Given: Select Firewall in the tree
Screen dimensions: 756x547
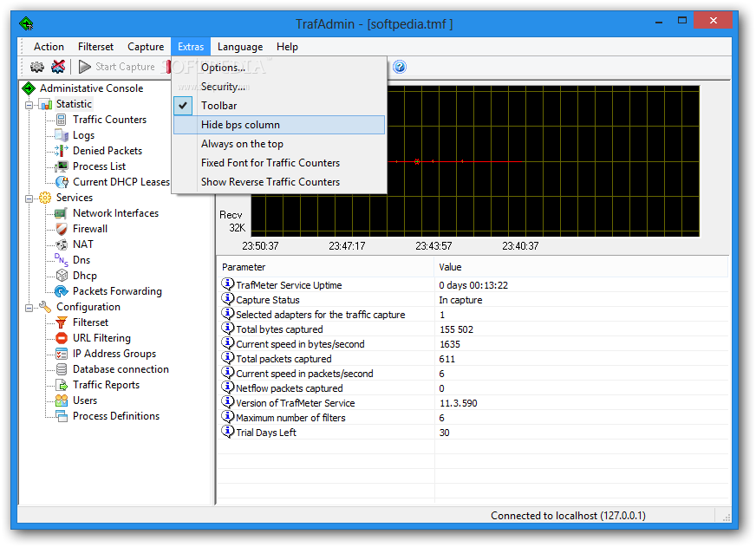Looking at the screenshot, I should (x=90, y=229).
